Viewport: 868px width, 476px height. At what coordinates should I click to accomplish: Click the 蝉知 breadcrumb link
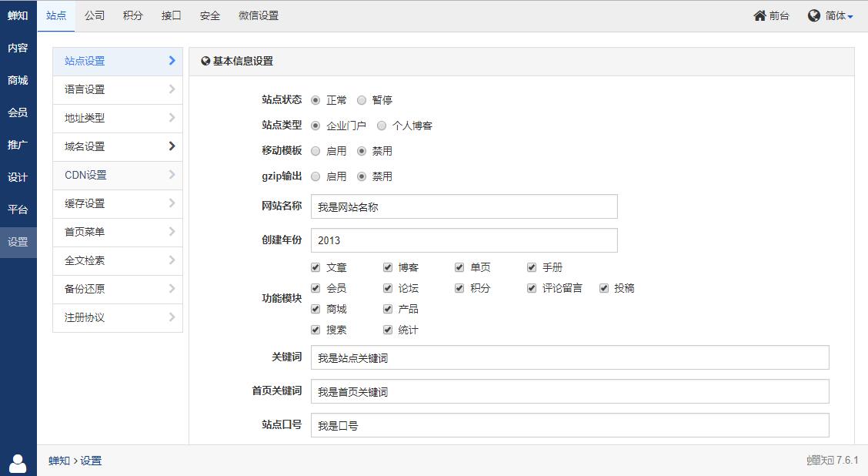pos(59,461)
